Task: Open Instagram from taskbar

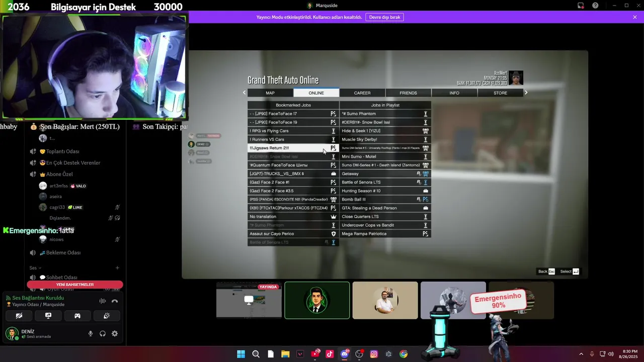Action: click(x=374, y=354)
